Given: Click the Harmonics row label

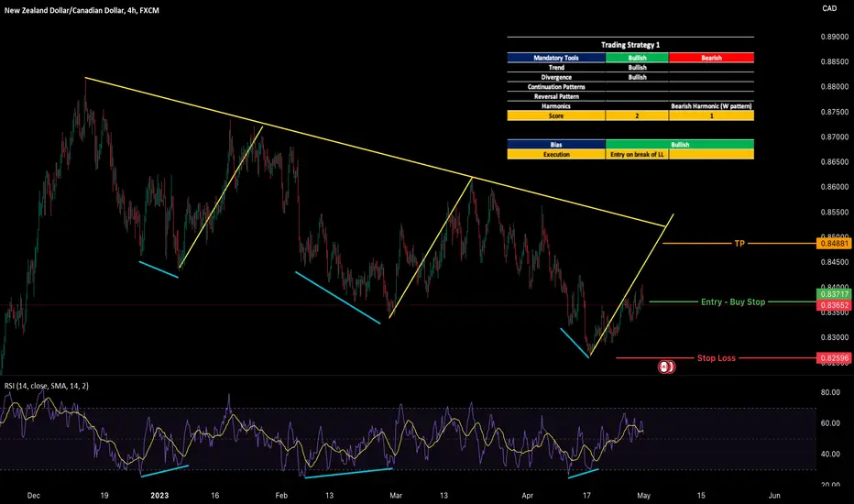Looking at the screenshot, I should click(x=556, y=106).
